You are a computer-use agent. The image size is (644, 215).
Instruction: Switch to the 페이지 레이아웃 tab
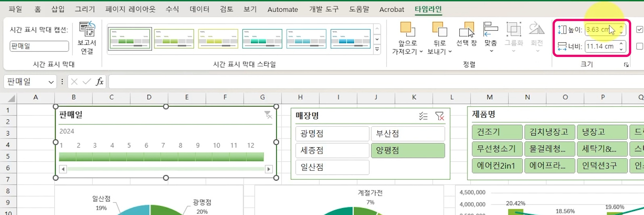(130, 9)
